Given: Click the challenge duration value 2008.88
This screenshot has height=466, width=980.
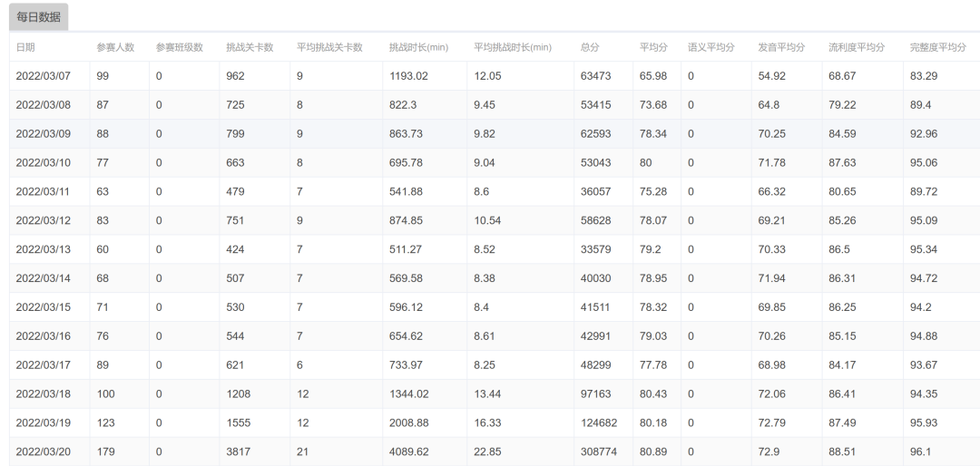Looking at the screenshot, I should pyautogui.click(x=408, y=423).
